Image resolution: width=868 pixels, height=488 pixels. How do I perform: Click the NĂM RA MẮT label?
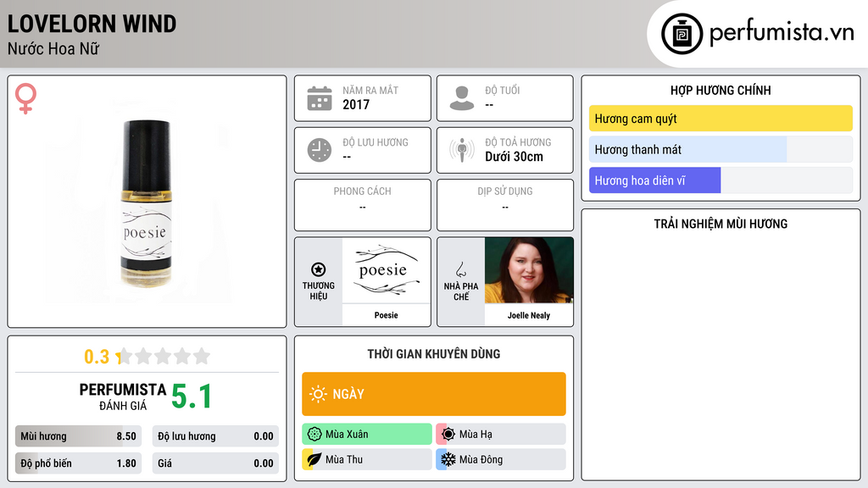[x=370, y=90]
